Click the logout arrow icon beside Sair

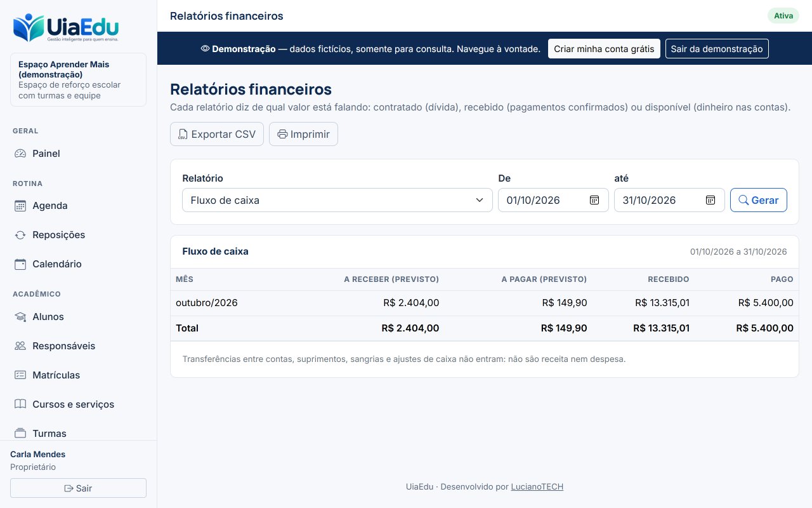coord(69,488)
